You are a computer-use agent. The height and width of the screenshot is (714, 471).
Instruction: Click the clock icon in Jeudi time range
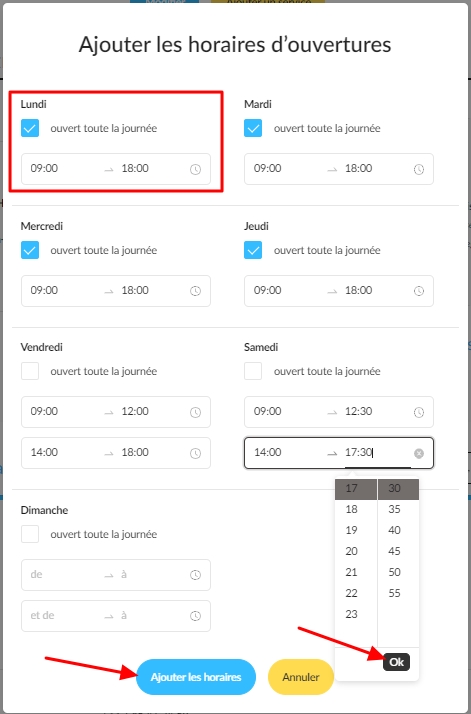419,291
